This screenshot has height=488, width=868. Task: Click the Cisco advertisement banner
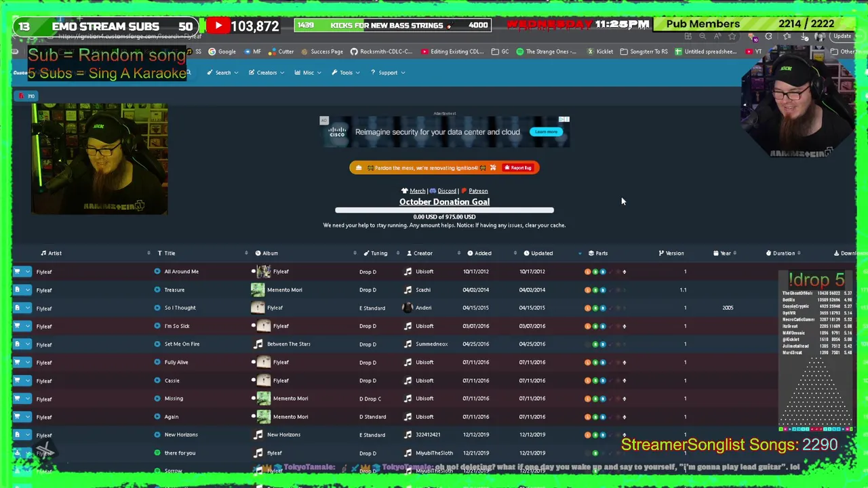[x=445, y=132]
